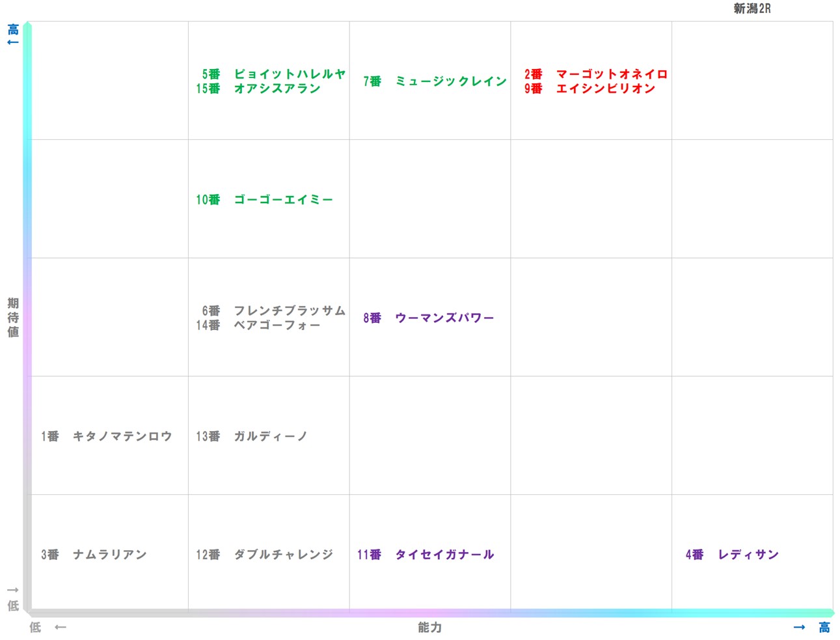
Task: Click the 新潟2R race title
Action: click(x=752, y=8)
